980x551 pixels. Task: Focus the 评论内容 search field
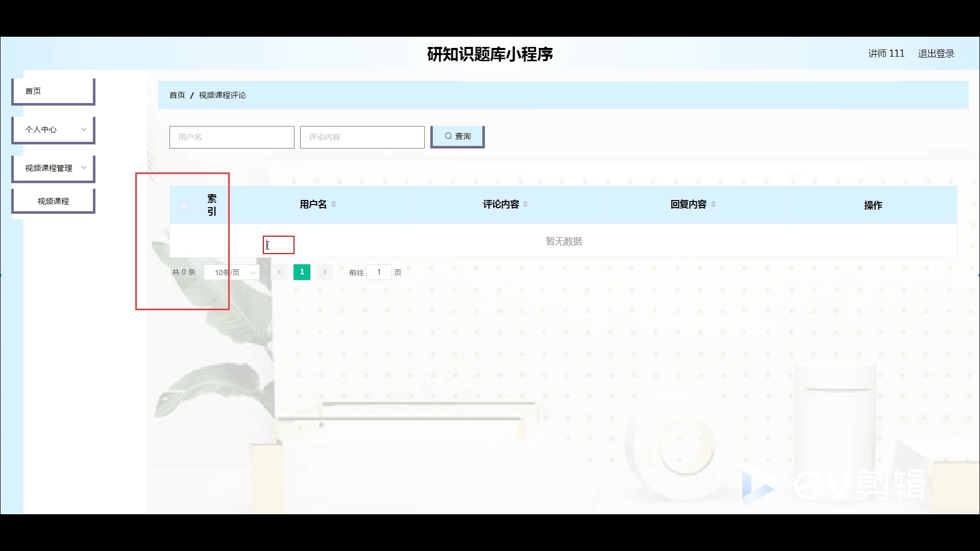[x=362, y=137]
